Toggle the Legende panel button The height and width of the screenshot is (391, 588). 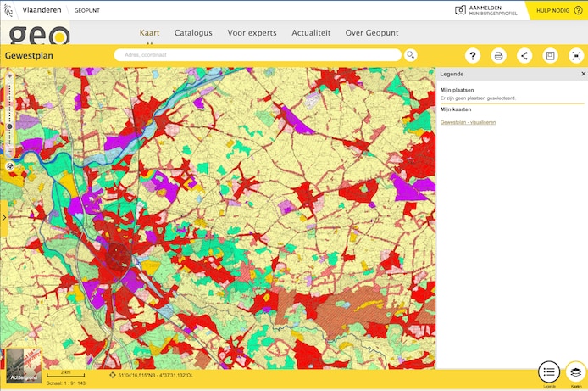tap(549, 371)
